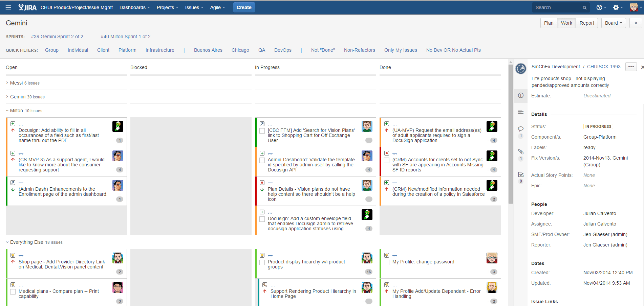Viewport: 644px width, 306px height.
Task: Open the Agile menu
Action: click(x=217, y=7)
